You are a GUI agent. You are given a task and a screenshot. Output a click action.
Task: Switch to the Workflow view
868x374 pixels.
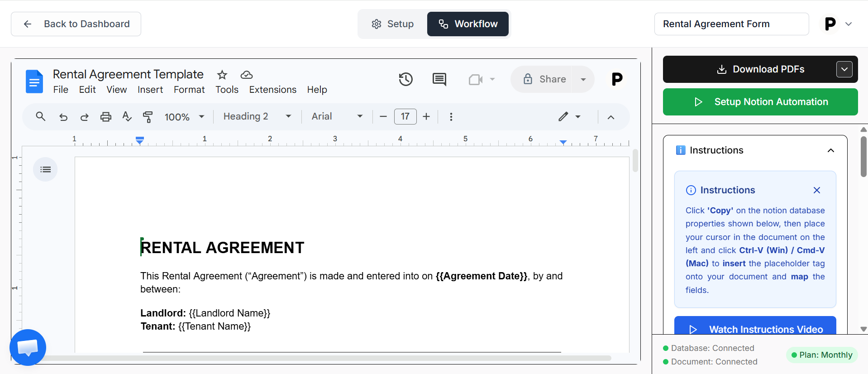[468, 24]
